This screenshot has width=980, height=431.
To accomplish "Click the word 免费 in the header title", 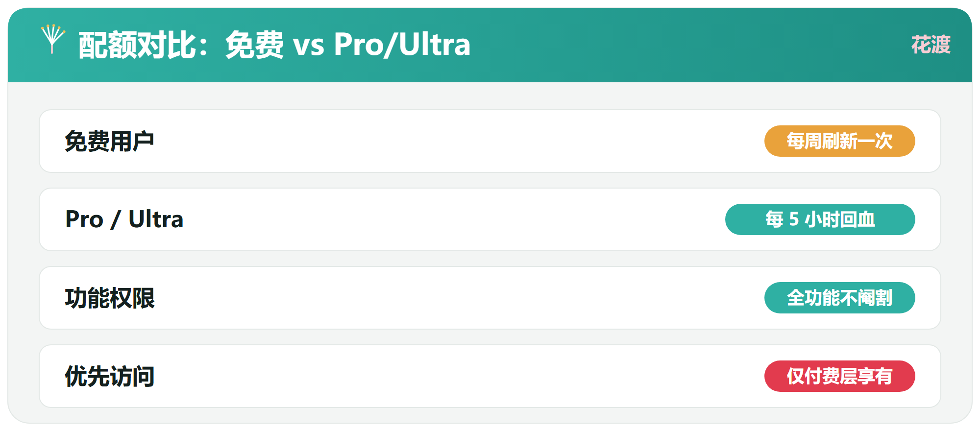I will point(254,45).
